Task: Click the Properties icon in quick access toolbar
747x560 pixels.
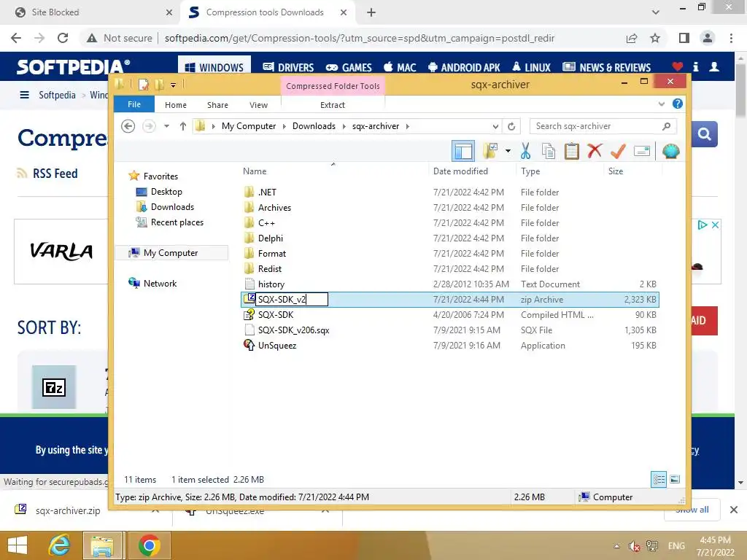Action: point(143,85)
